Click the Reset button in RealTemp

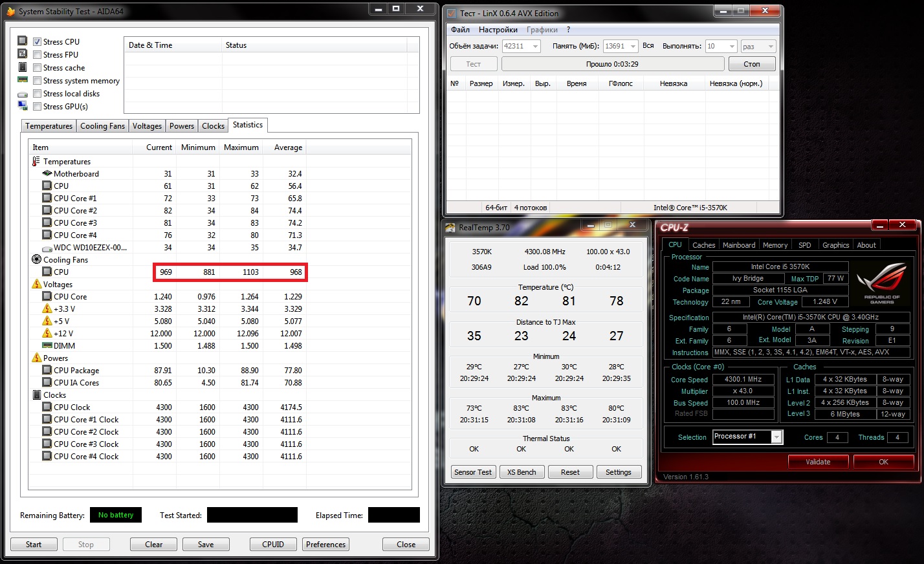coord(570,472)
